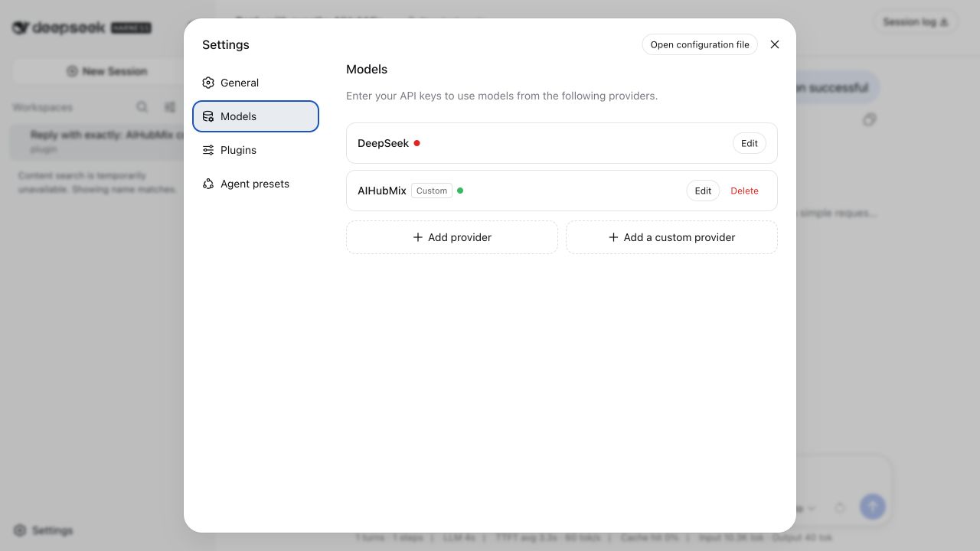Viewport: 980px width, 551px height.
Task: Click the workspaces filter icon
Action: click(170, 107)
